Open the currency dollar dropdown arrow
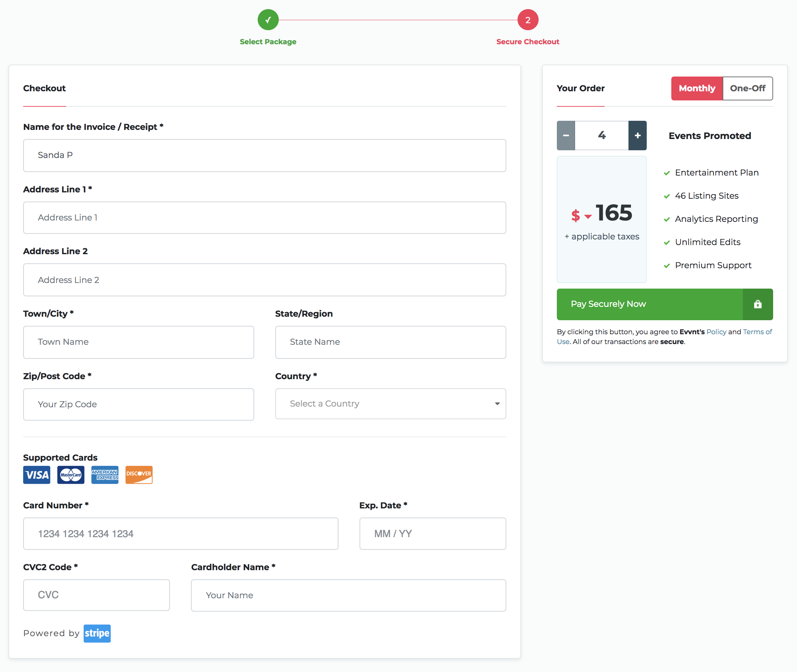The width and height of the screenshot is (797, 672). (x=588, y=216)
